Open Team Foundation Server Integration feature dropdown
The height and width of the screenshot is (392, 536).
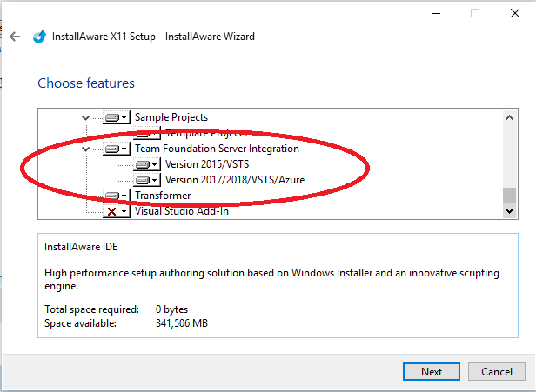click(117, 149)
